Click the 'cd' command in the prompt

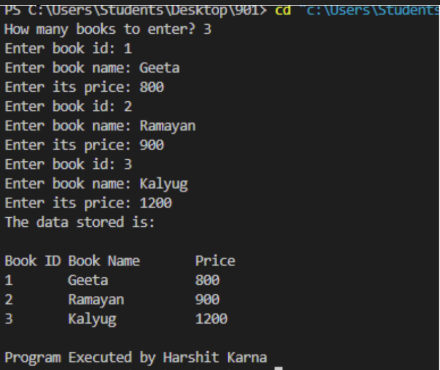click(283, 10)
